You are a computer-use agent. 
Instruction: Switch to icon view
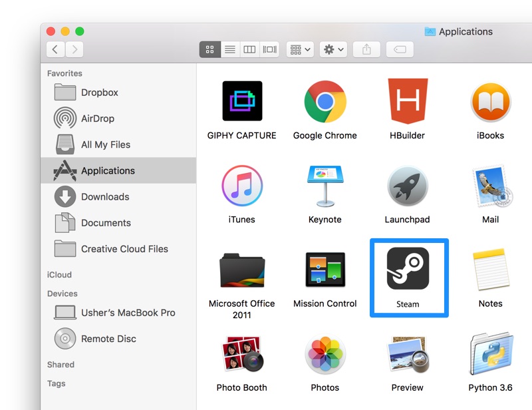pos(209,50)
